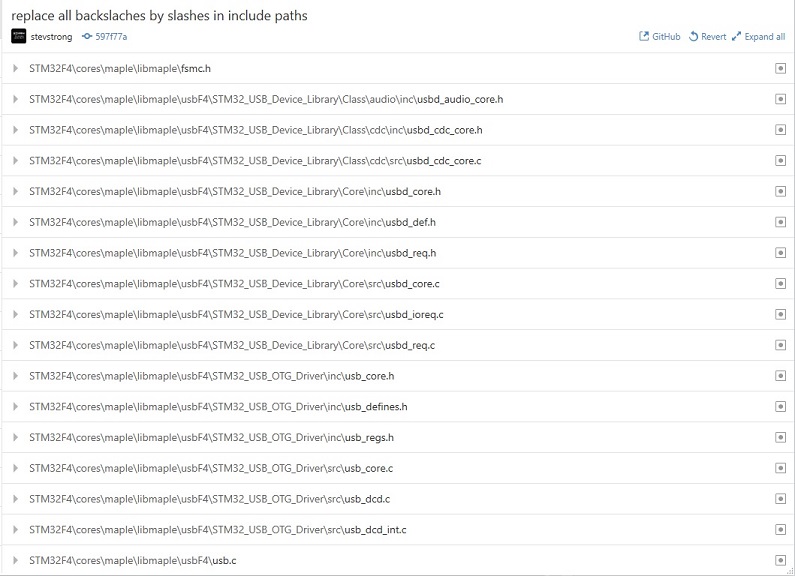795x576 pixels.
Task: Select the usb_dcd.c file path
Action: coord(209,499)
